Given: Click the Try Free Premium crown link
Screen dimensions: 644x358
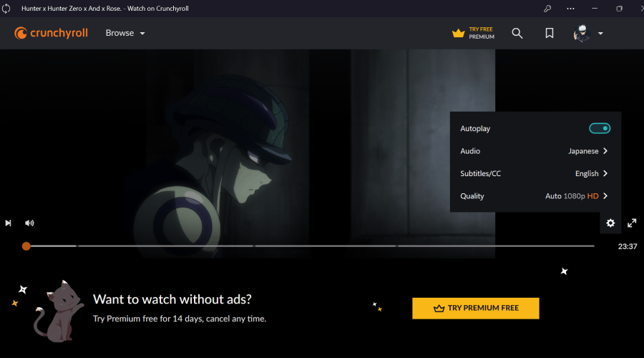Looking at the screenshot, I should point(473,33).
